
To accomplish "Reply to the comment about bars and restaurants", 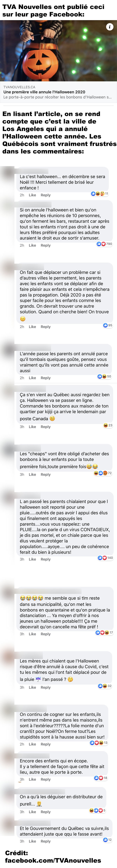I will click(45, 245).
